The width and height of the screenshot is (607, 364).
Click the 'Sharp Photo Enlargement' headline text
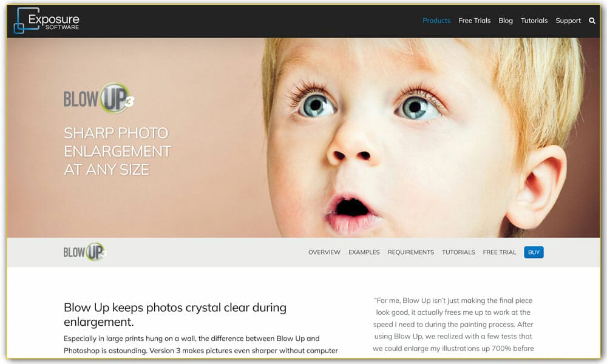point(117,151)
